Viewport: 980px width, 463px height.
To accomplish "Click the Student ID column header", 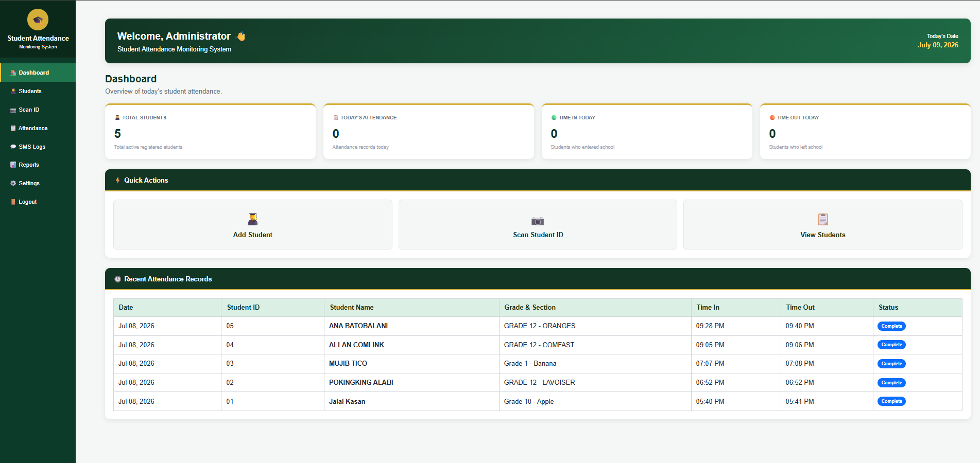I will (273, 307).
